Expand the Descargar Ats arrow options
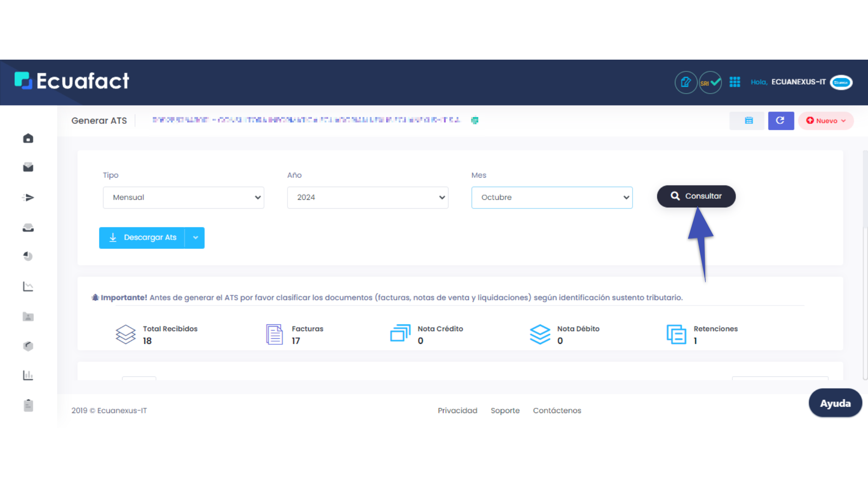The height and width of the screenshot is (488, 868). click(x=195, y=238)
